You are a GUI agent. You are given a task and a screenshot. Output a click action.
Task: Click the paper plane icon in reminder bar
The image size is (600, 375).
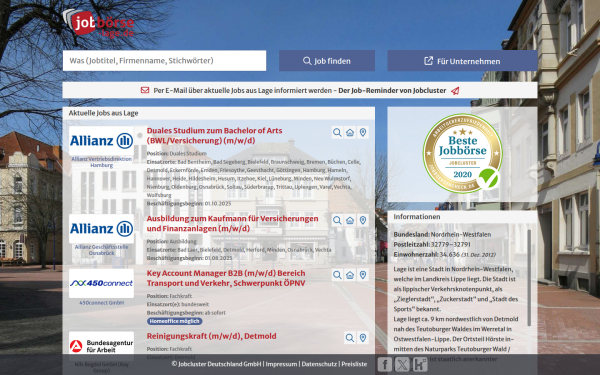[455, 91]
